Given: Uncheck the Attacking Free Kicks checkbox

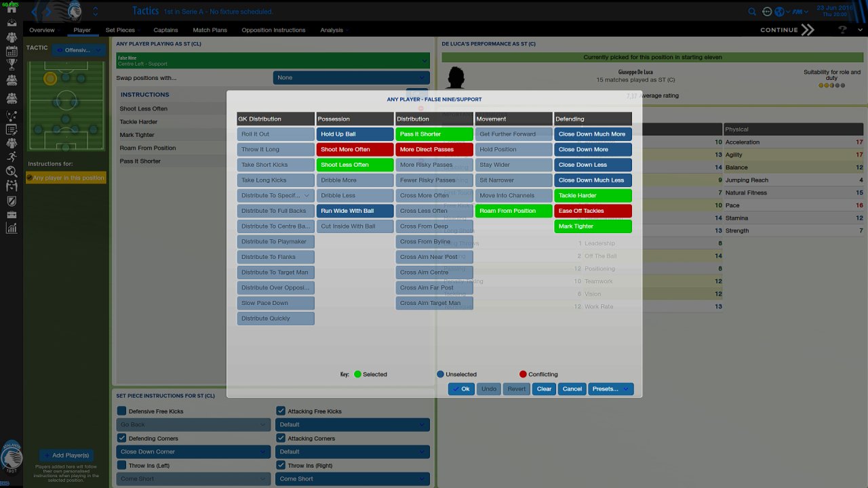Looking at the screenshot, I should (281, 411).
